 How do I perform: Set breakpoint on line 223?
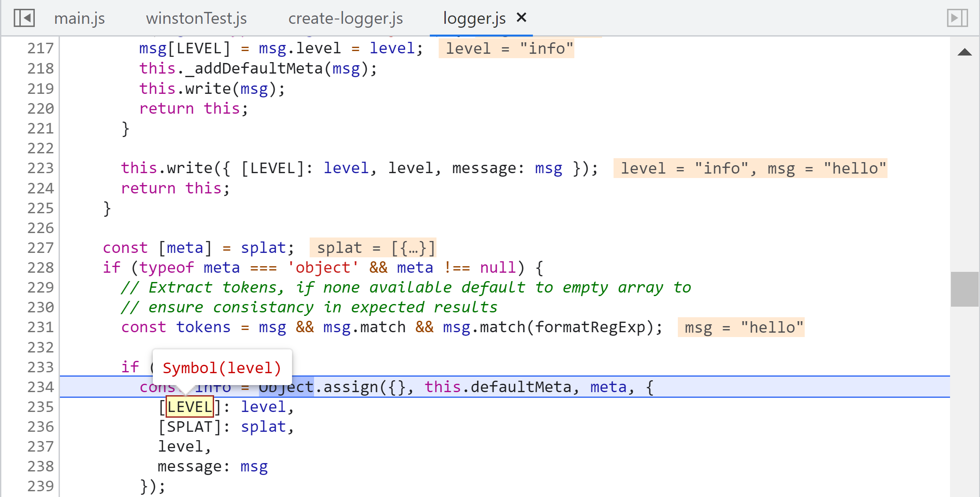point(41,168)
